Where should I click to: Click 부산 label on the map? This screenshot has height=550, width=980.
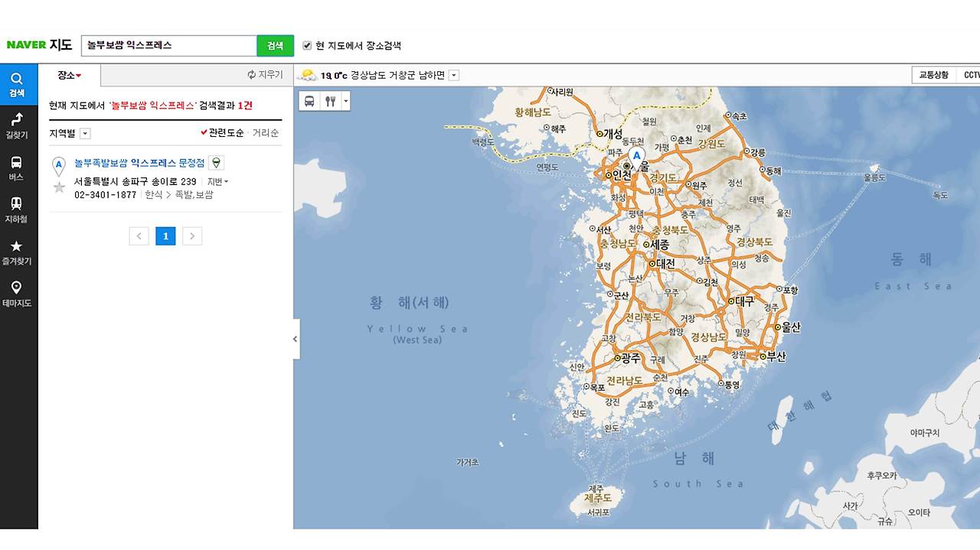tap(775, 356)
